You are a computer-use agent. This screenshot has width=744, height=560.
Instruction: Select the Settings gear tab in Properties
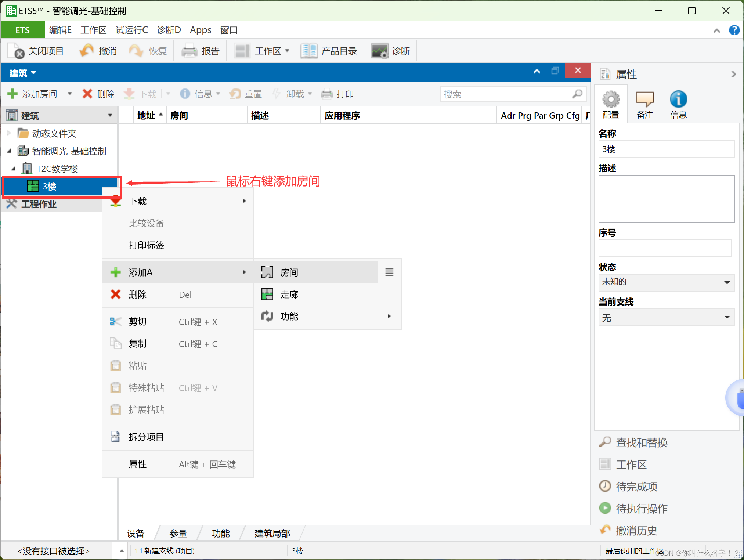[x=611, y=100]
